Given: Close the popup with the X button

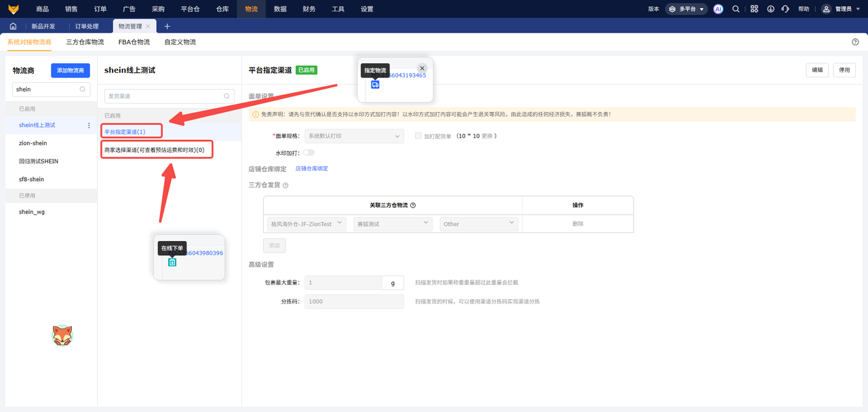Looking at the screenshot, I should point(422,68).
